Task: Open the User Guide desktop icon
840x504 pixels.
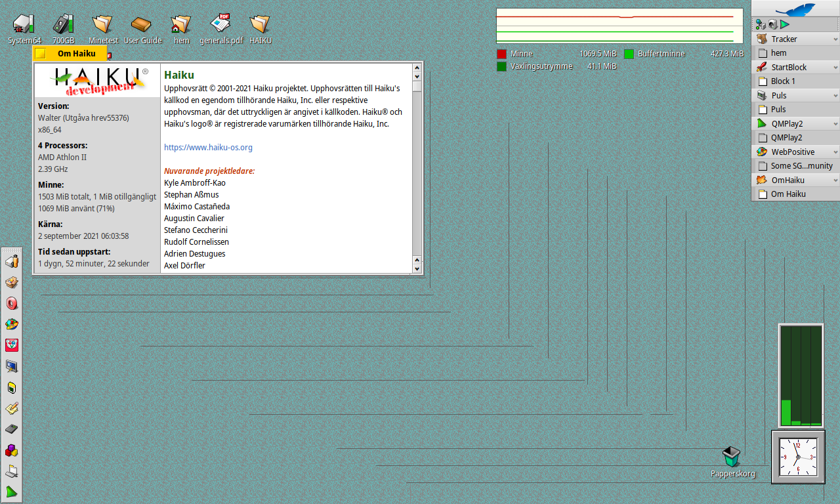Action: tap(142, 24)
